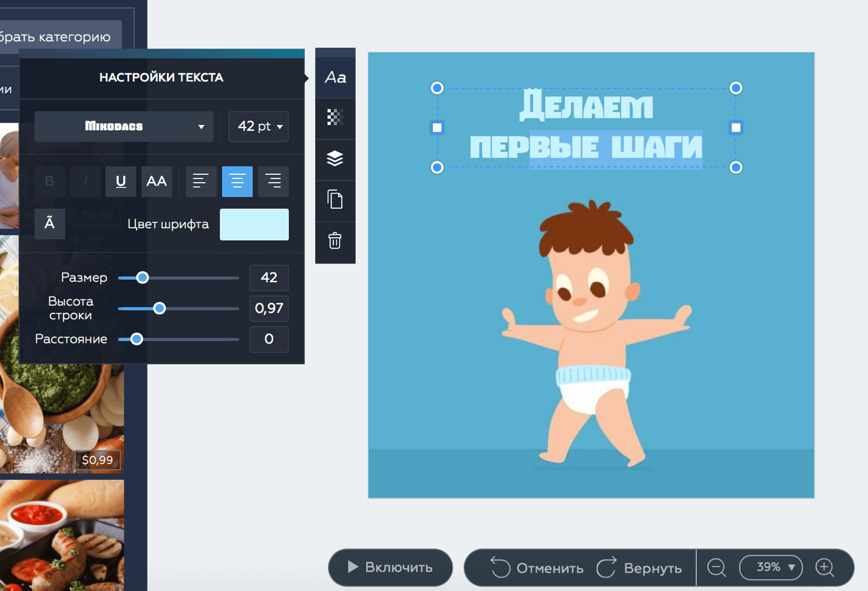This screenshot has width=868, height=591.
Task: Enable center text alignment
Action: click(237, 181)
